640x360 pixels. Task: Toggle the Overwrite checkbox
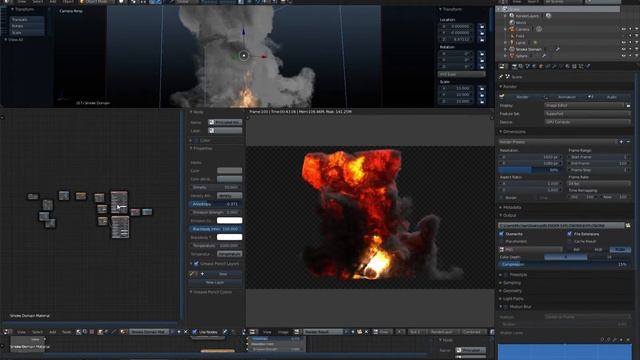pos(501,234)
